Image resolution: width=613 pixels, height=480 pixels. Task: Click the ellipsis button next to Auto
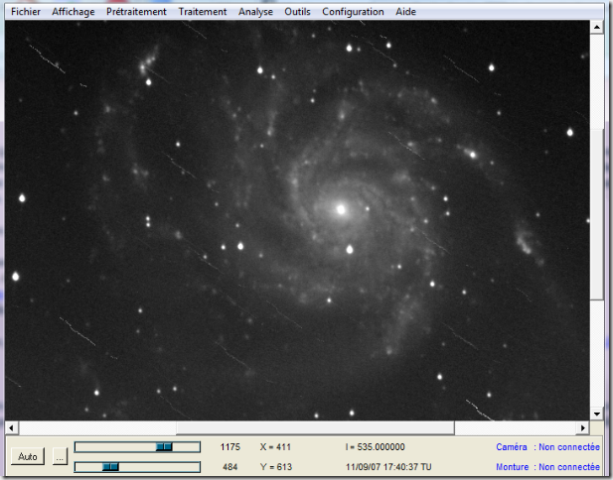(60, 457)
